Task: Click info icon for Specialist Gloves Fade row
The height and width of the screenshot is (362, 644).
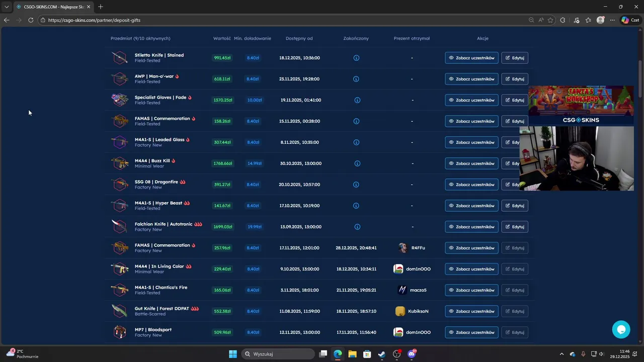Action: [357, 100]
